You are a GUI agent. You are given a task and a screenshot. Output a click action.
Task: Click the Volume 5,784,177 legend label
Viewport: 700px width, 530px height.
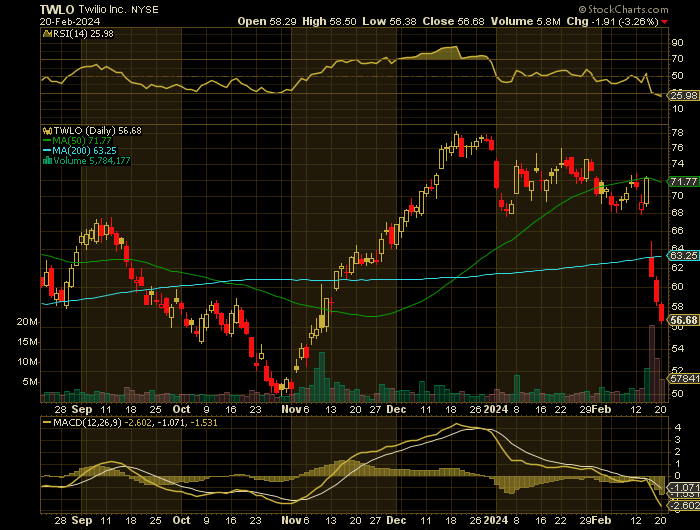pyautogui.click(x=92, y=161)
